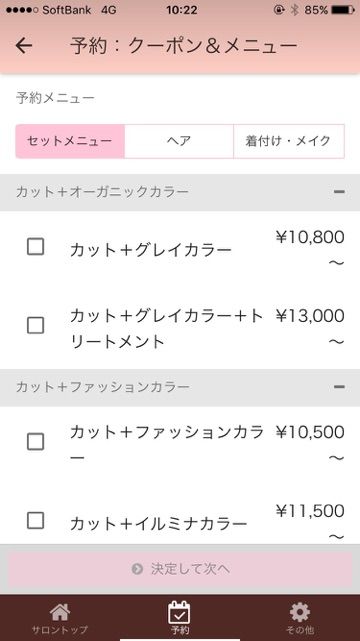Switch to the ヘア tab
Screen dimensions: 360x641
(x=179, y=141)
